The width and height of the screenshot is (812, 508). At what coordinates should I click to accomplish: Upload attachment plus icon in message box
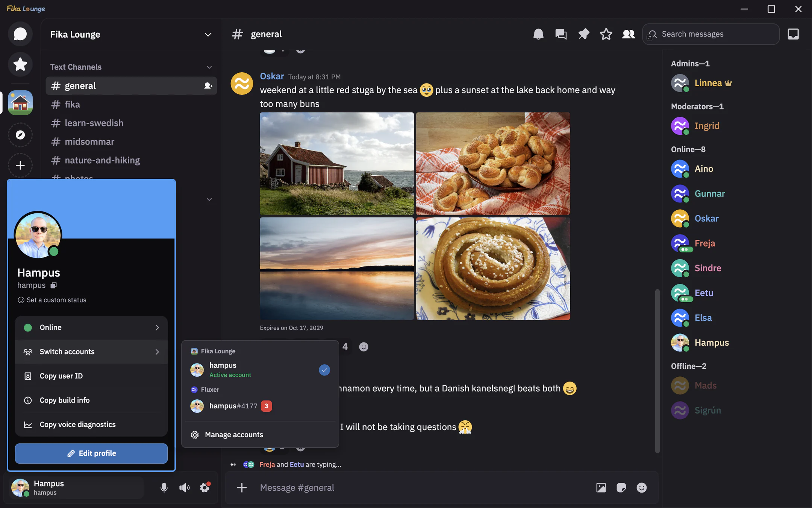[x=242, y=488]
